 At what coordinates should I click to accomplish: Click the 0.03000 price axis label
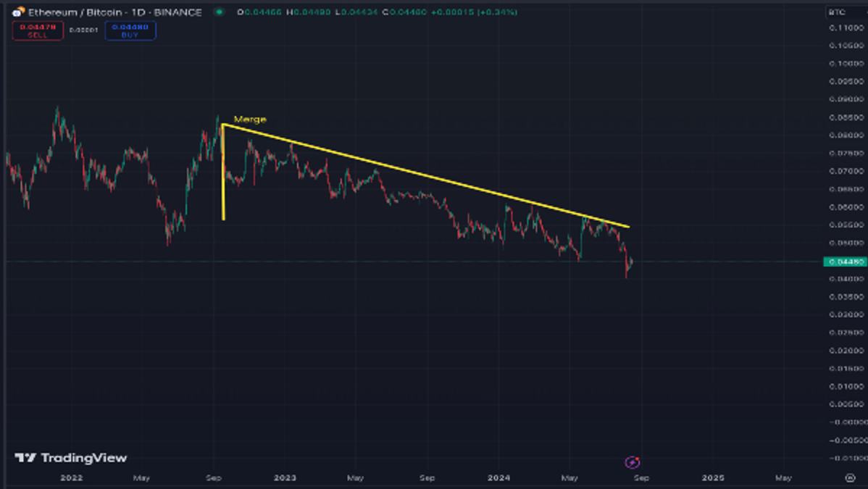tap(846, 314)
